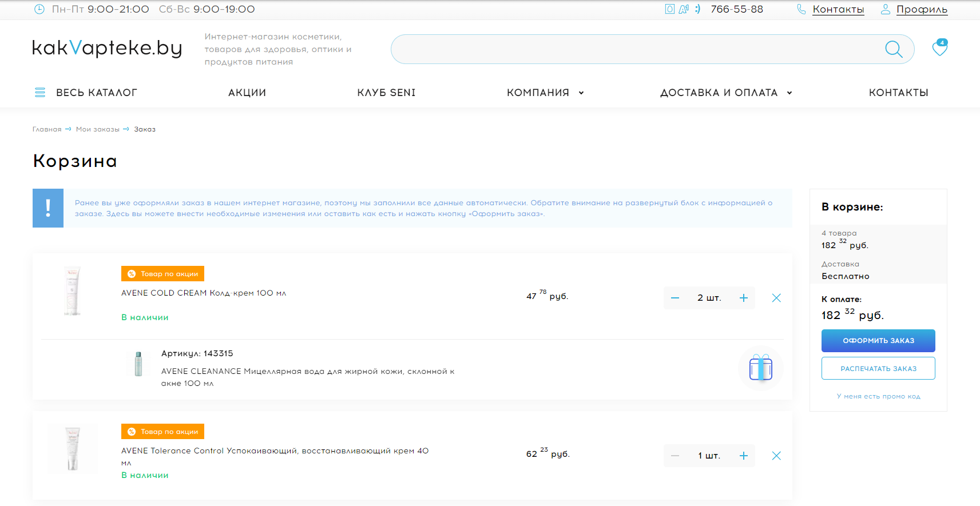
Task: Click the Товар по акции badge on AVENE COLD CREAM
Action: point(162,274)
